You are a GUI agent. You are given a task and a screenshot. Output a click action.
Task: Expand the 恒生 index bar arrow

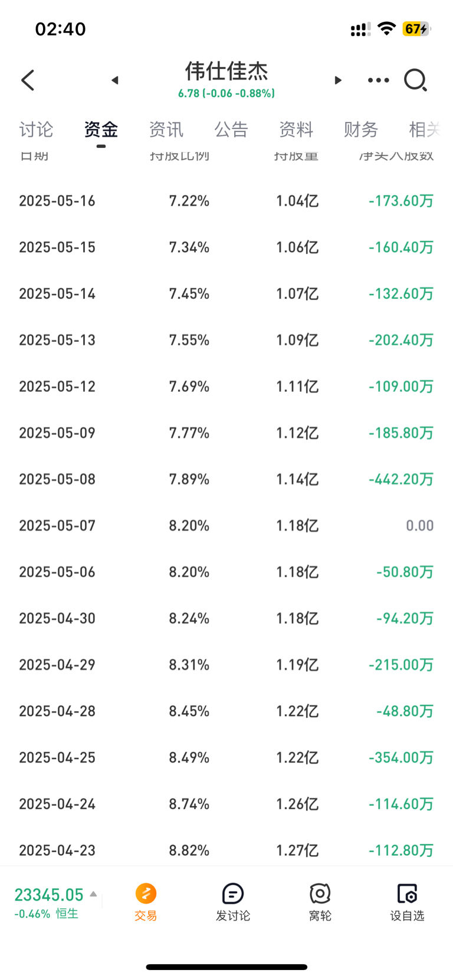tap(93, 894)
